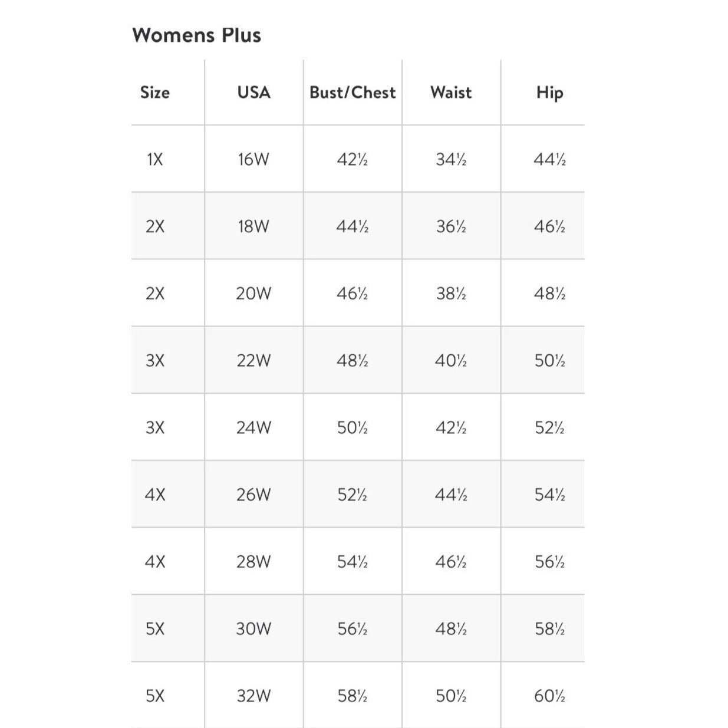Click the Size column header
This screenshot has height=728, width=728.
(x=155, y=93)
